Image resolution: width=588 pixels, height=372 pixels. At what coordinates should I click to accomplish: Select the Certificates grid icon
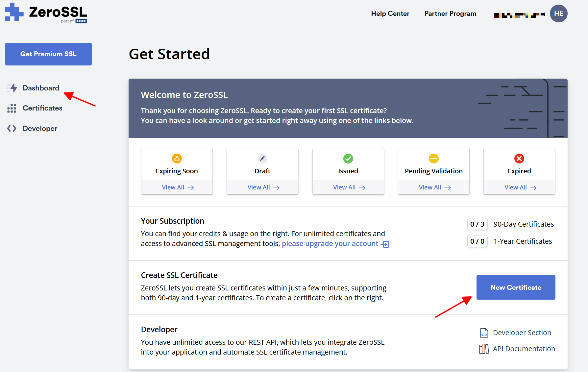12,108
